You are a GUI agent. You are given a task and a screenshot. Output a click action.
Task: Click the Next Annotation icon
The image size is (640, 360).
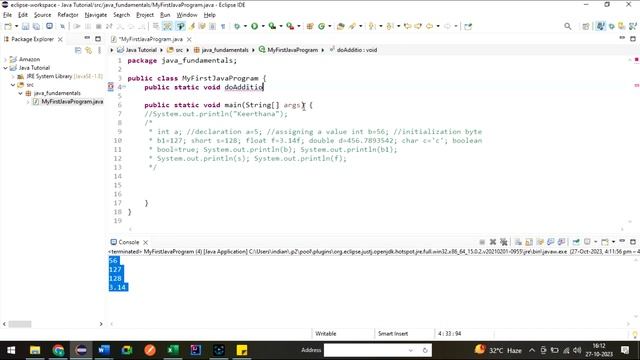click(x=372, y=26)
